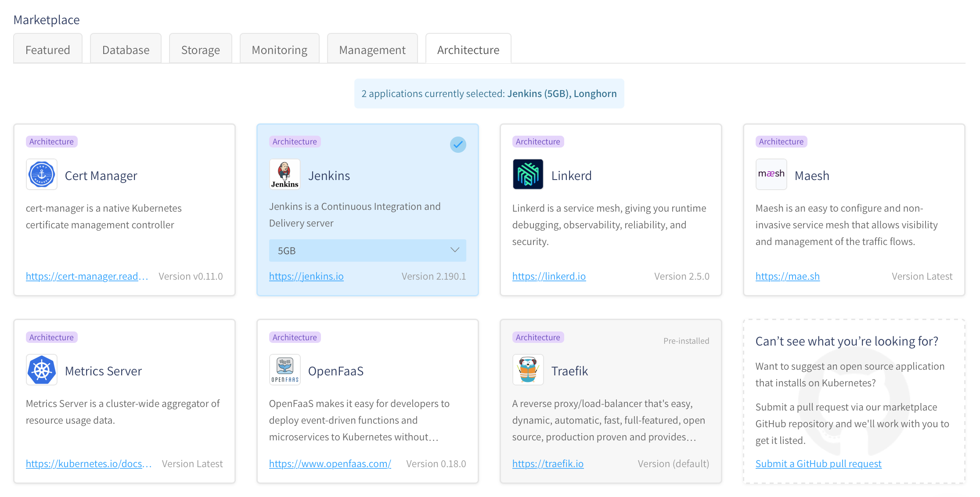Viewport: 980px width, 497px height.
Task: Click the Linkerd service mesh description text
Action: [609, 225]
